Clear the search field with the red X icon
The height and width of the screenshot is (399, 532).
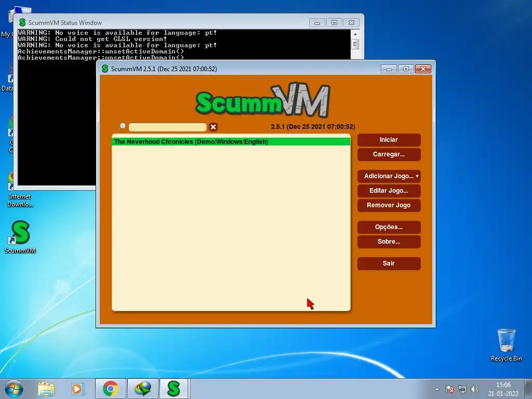pyautogui.click(x=213, y=127)
